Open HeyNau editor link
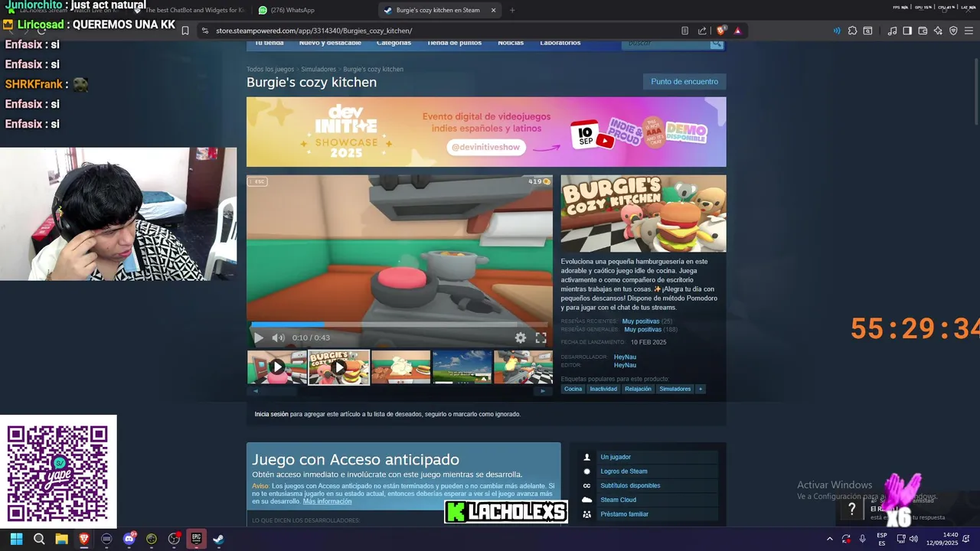The width and height of the screenshot is (980, 551). pos(625,365)
